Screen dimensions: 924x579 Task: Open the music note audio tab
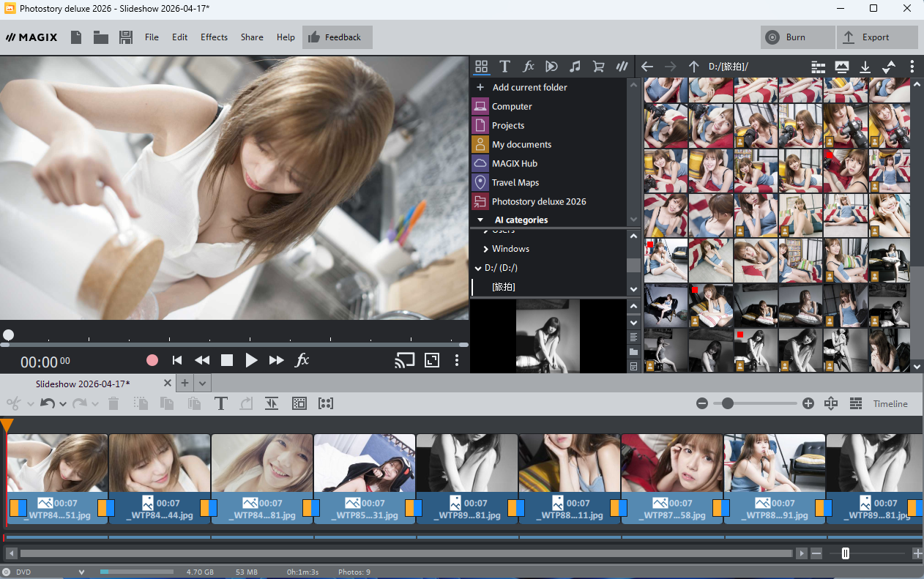[x=575, y=67]
